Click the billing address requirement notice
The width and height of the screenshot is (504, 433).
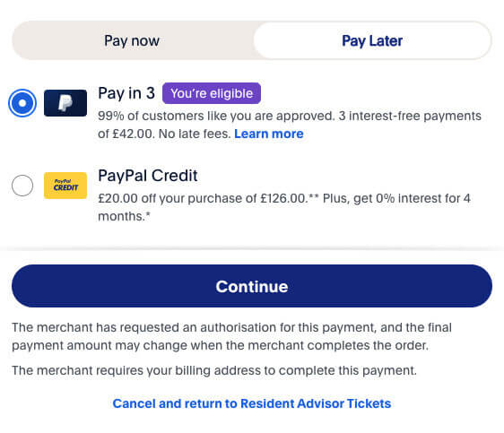tap(214, 370)
